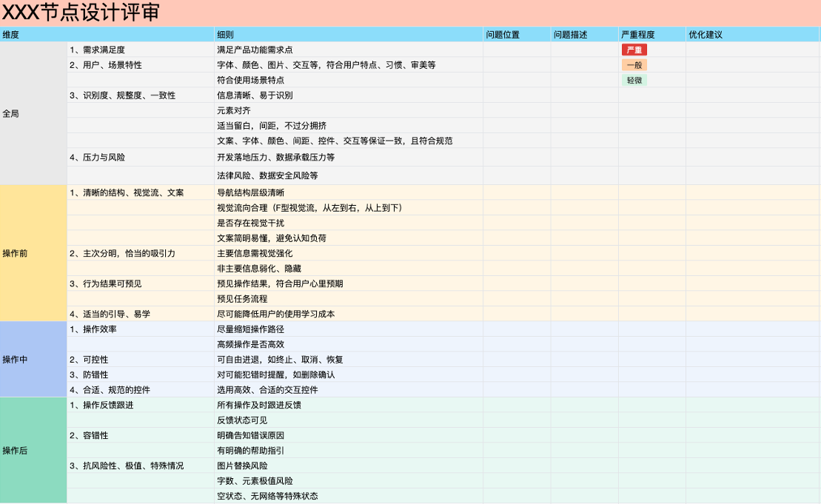This screenshot has height=504, width=821.
Task: Click the red 严重 severity tag
Action: [x=634, y=50]
